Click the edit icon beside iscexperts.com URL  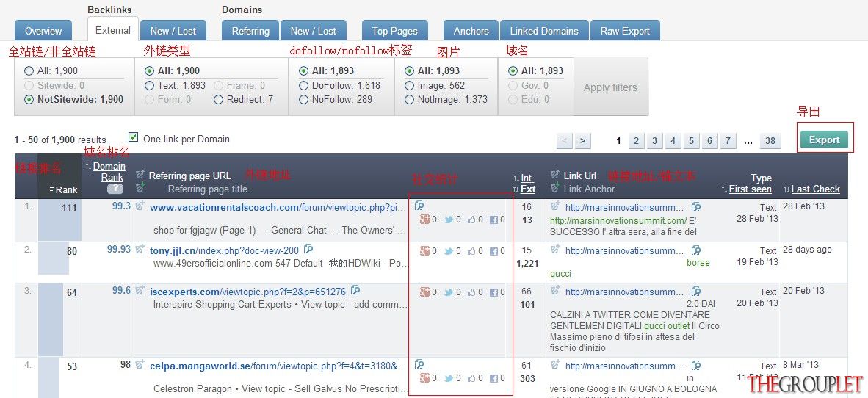click(140, 290)
